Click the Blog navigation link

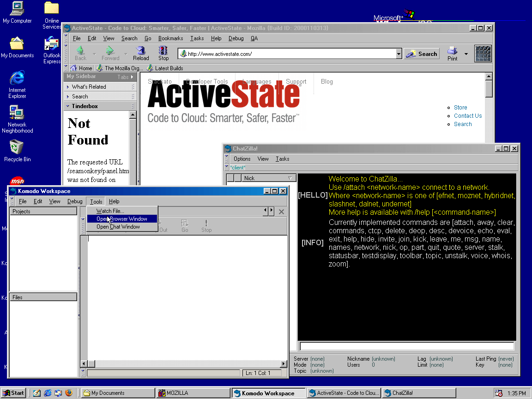tap(327, 81)
